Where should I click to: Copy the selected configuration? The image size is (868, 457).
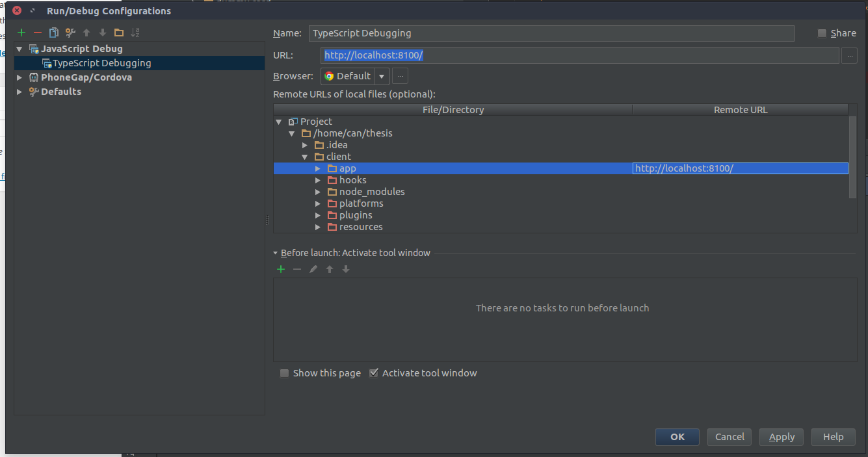(54, 33)
